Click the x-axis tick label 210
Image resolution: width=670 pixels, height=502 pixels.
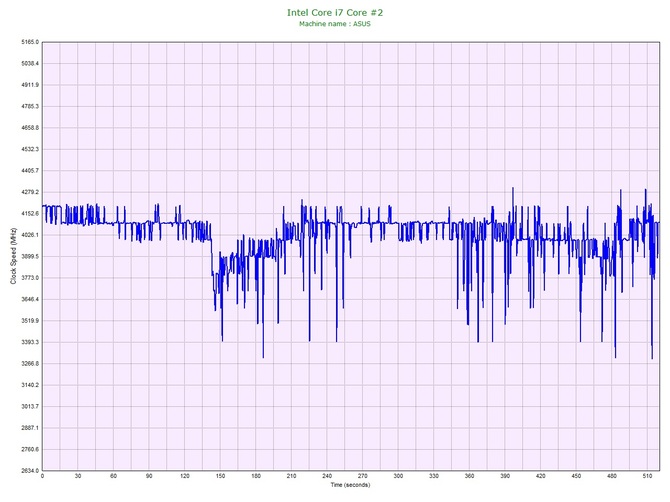pos(291,476)
